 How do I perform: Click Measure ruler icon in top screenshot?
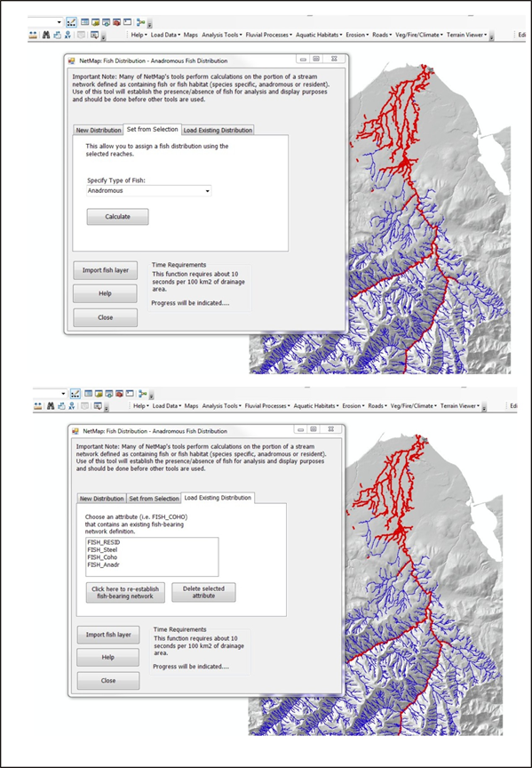33,35
